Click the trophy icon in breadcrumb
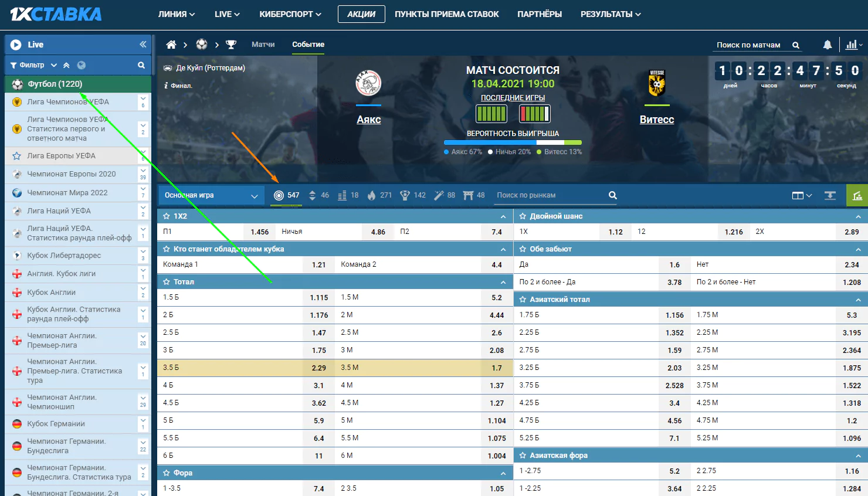868x496 pixels. (x=231, y=45)
